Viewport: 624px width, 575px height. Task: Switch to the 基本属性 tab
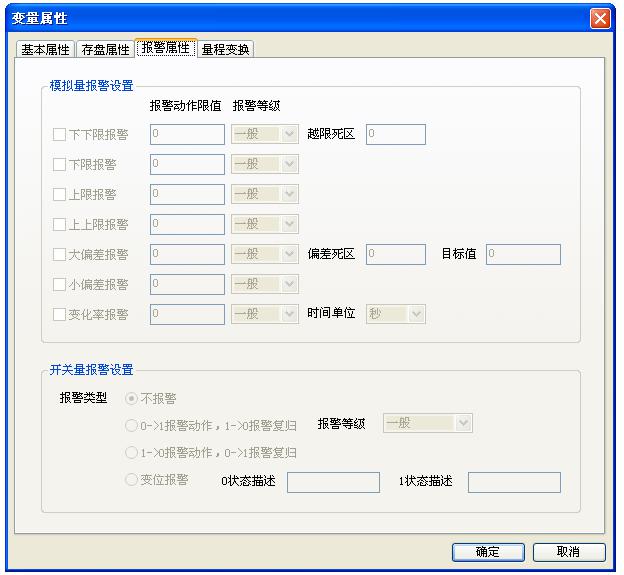[46, 49]
